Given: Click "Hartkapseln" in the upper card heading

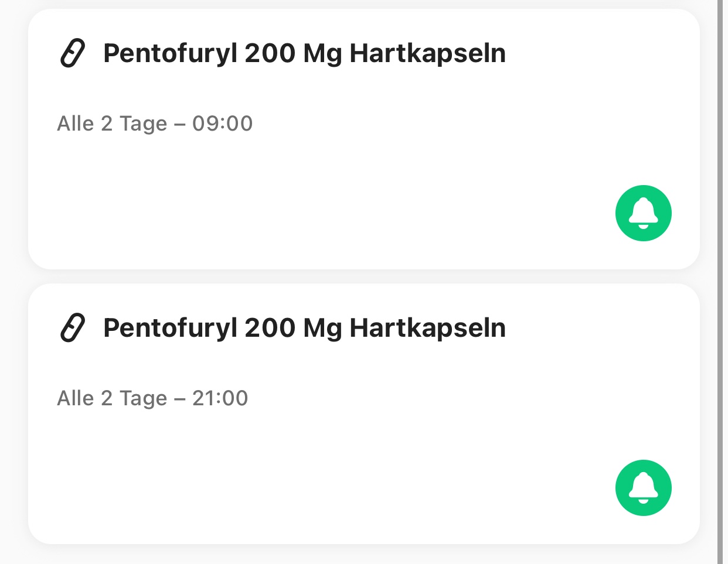Looking at the screenshot, I should coord(427,53).
